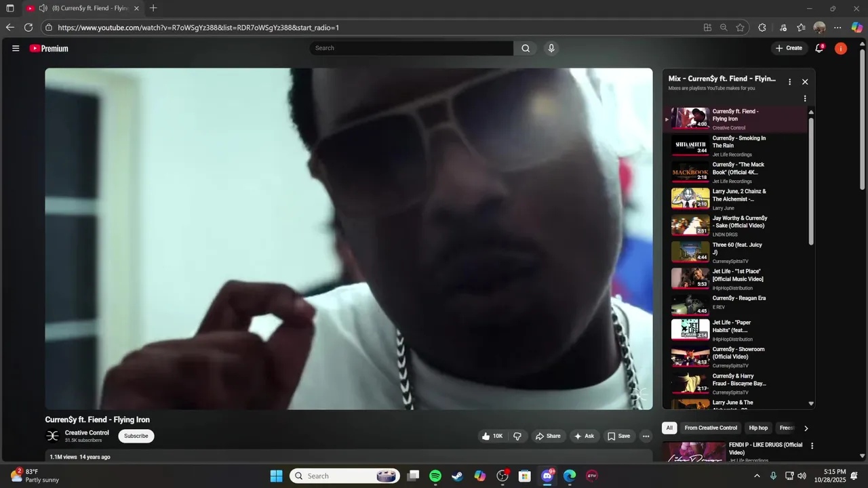Open Copilot in the browser toolbar

(x=857, y=28)
